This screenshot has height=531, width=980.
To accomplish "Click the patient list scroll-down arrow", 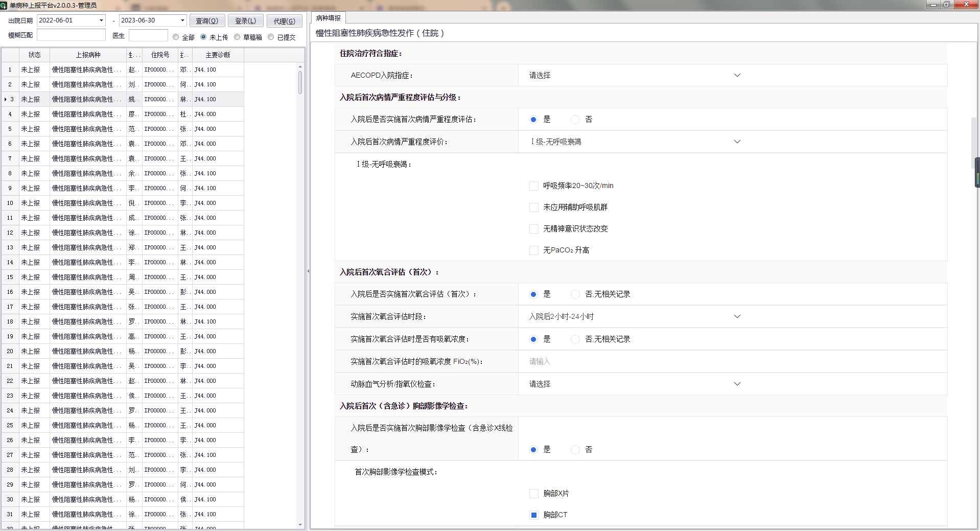I will tap(300, 525).
